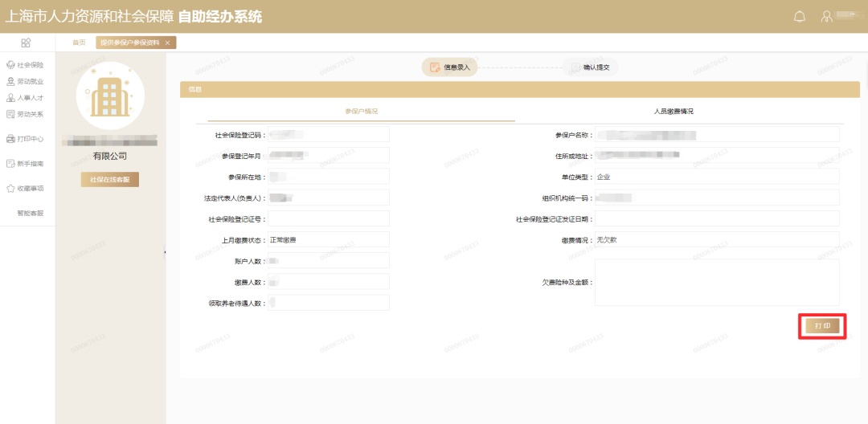Close the 提供参保户参保资料 tab
868x424 pixels.
167,43
